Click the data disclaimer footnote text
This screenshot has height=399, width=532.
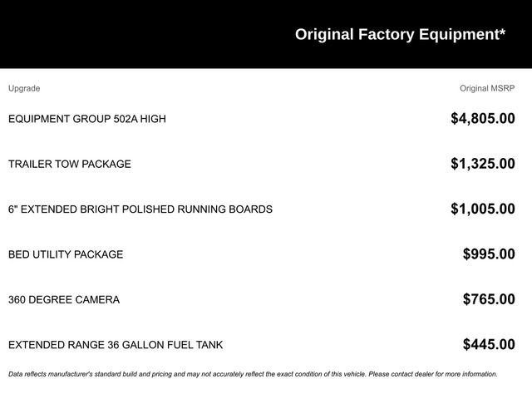pos(253,374)
